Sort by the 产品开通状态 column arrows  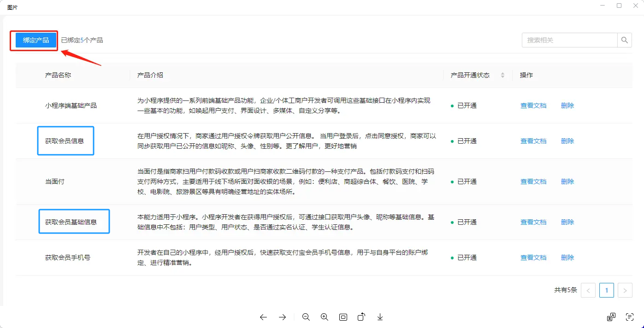tap(502, 75)
